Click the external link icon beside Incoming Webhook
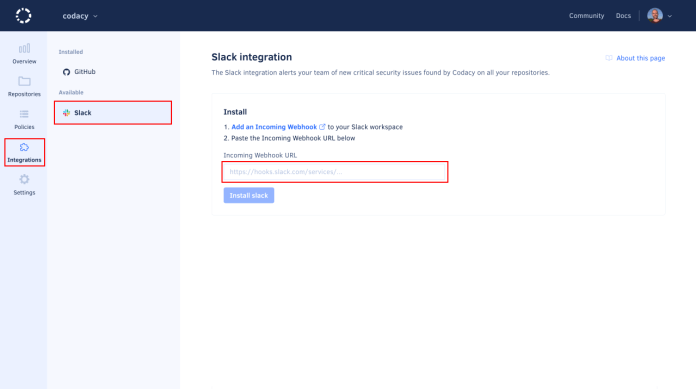This screenshot has height=389, width=696. pos(322,127)
